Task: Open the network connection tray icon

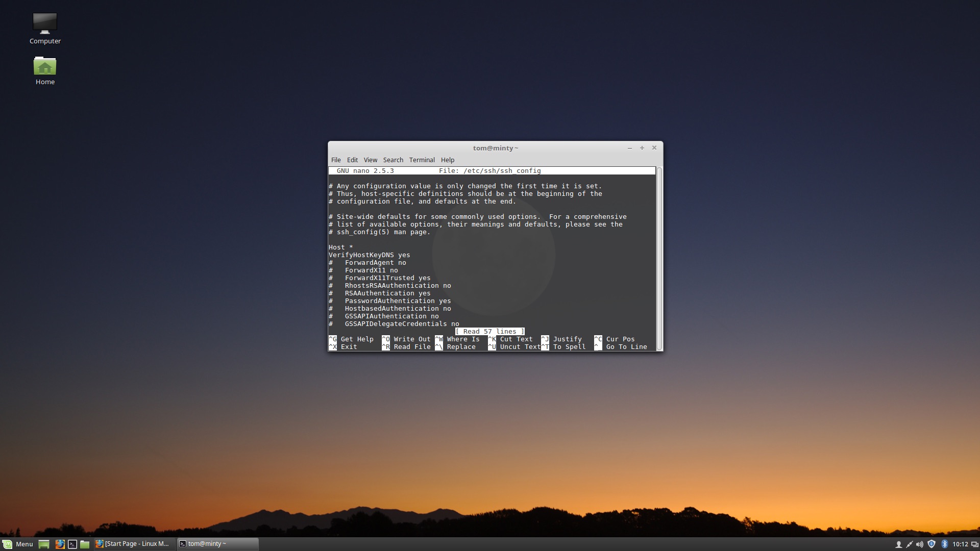Action: tap(909, 544)
